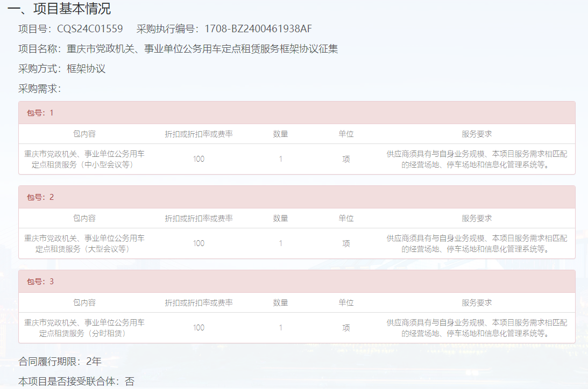Screen dimensions: 588x389
Task: Click the 项目名称 project title line
Action: (x=178, y=49)
